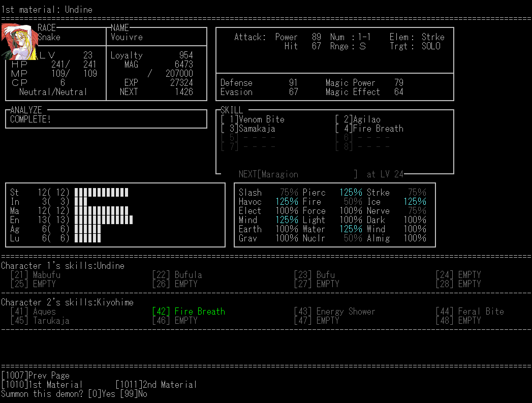Open [1011]2nd Material view
Viewport: 532px width, 403px height.
(156, 385)
